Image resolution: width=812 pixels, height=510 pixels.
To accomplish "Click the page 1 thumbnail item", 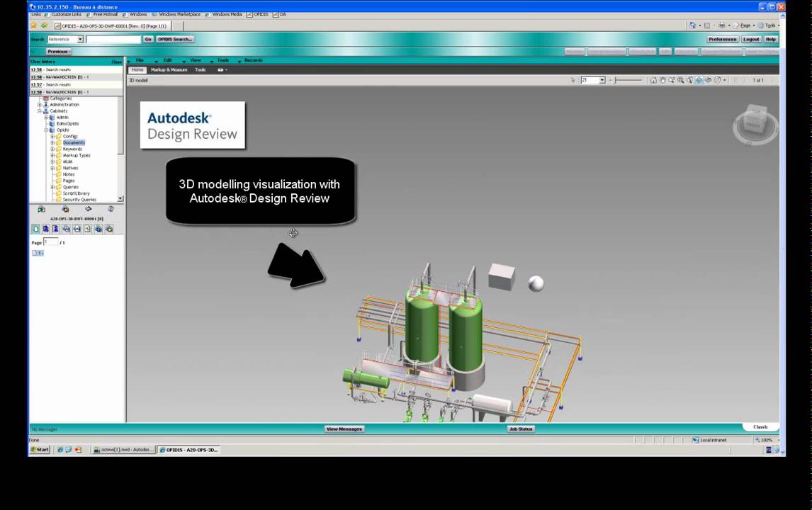I will pyautogui.click(x=38, y=253).
